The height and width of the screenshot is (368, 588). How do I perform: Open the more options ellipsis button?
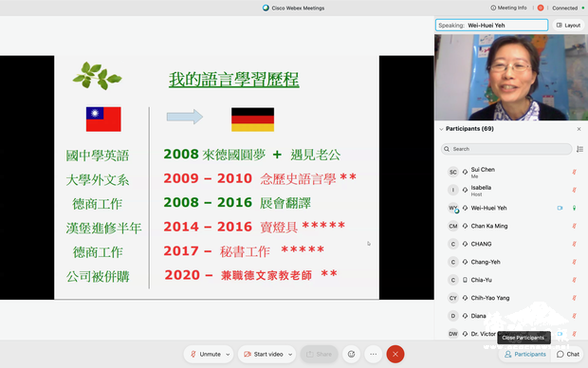373,354
